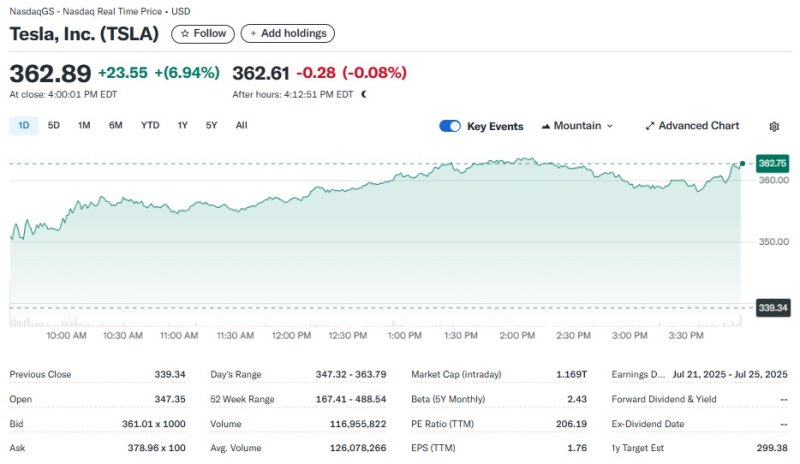800x464 pixels.
Task: Click the Beta (5Y Monthly) label
Action: tap(448, 399)
